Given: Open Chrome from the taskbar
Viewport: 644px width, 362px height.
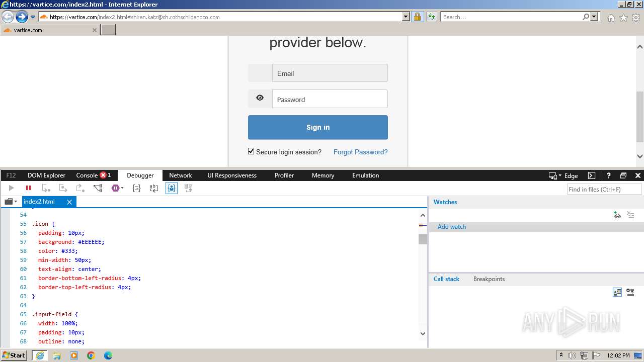Looking at the screenshot, I should [91, 355].
